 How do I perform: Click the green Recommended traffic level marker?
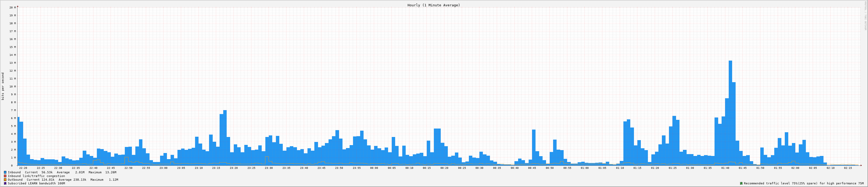(741, 183)
